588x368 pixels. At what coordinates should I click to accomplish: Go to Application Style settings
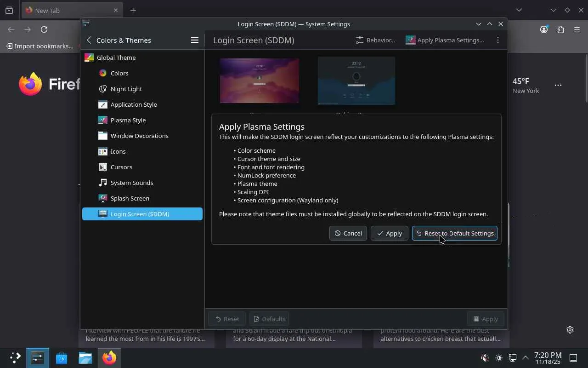pos(142,104)
